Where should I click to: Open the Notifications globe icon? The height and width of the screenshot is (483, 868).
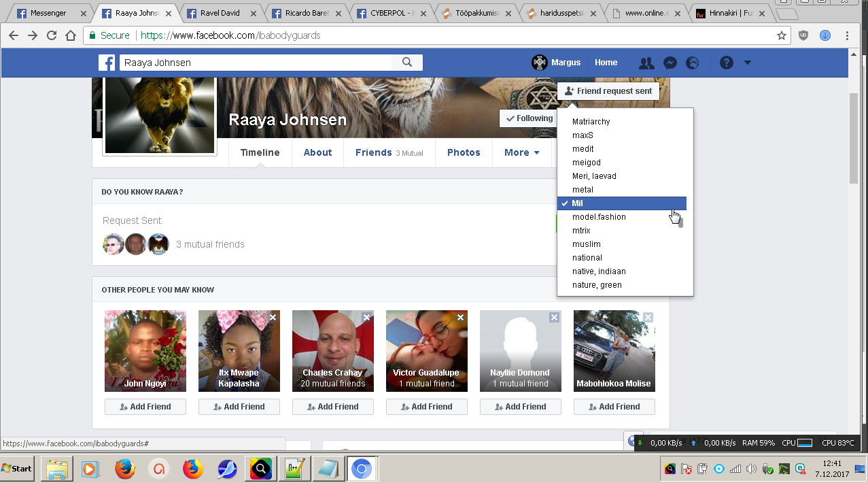693,63
